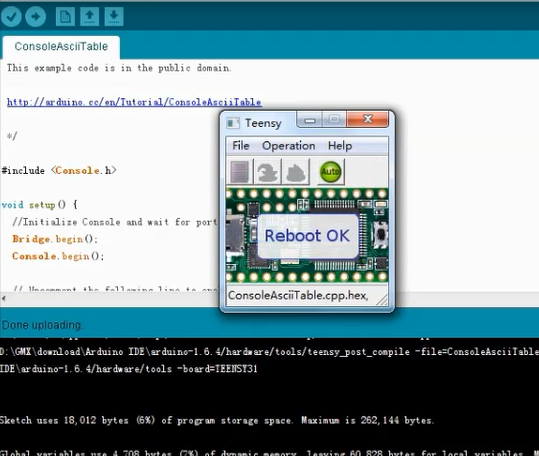The height and width of the screenshot is (456, 539).
Task: Create a new sketch with New icon
Action: [65, 16]
